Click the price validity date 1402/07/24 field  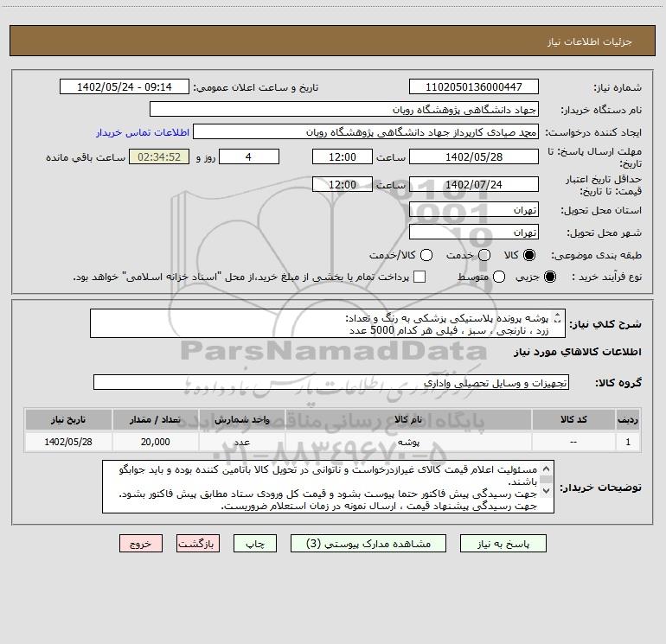tap(474, 184)
